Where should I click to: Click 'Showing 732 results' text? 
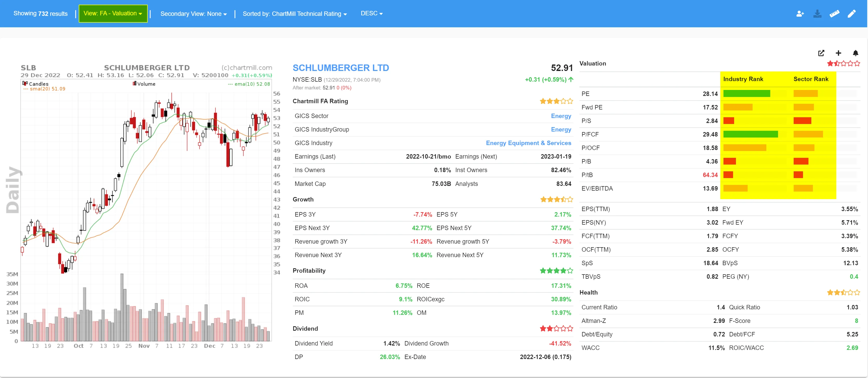click(41, 14)
